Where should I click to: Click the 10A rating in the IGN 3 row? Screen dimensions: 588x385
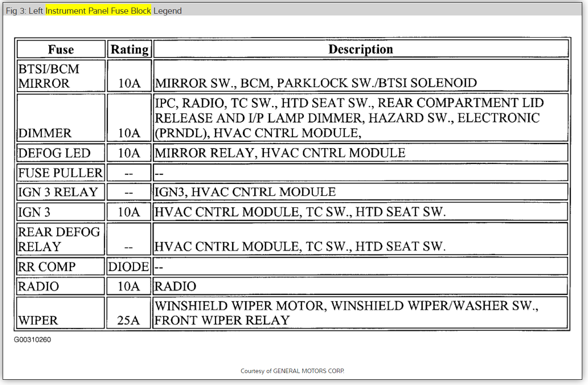pos(130,212)
